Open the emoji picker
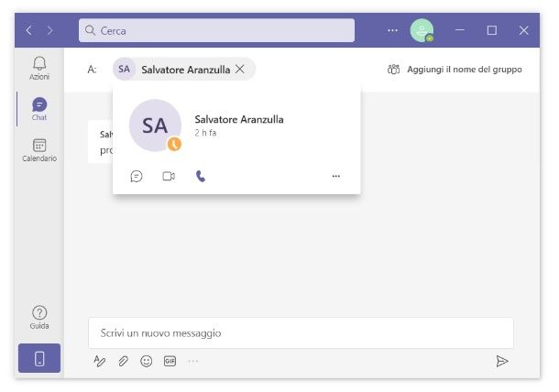This screenshot has height=392, width=559. pos(147,361)
